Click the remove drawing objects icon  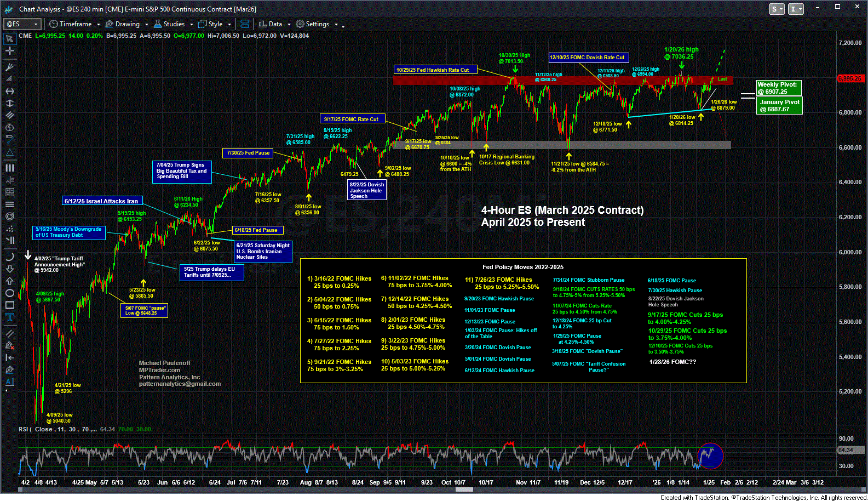[x=9, y=345]
